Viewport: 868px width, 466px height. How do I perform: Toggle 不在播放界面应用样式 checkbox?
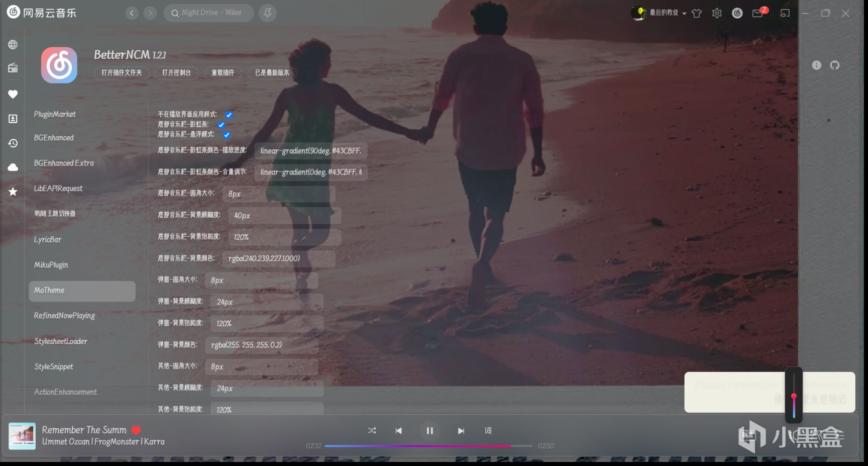229,115
